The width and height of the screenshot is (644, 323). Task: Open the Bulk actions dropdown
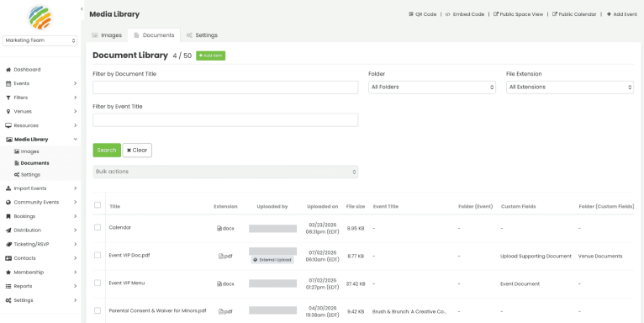coord(225,172)
